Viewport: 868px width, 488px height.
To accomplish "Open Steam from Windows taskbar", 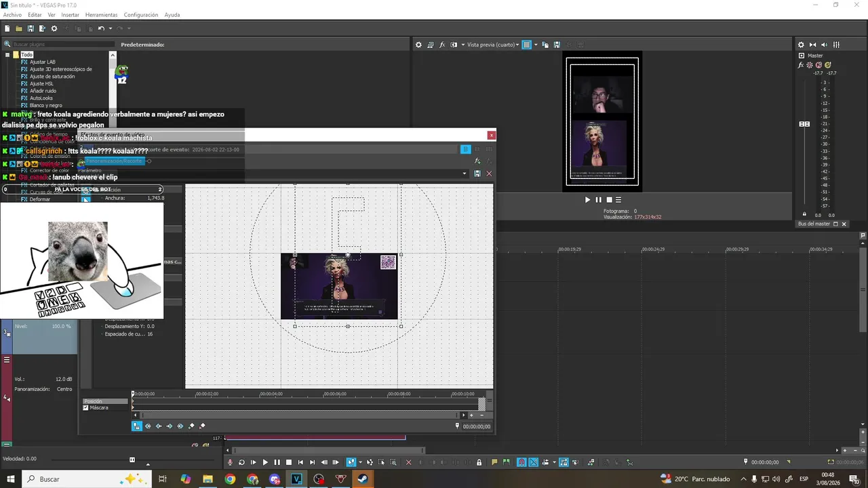I will point(363,479).
